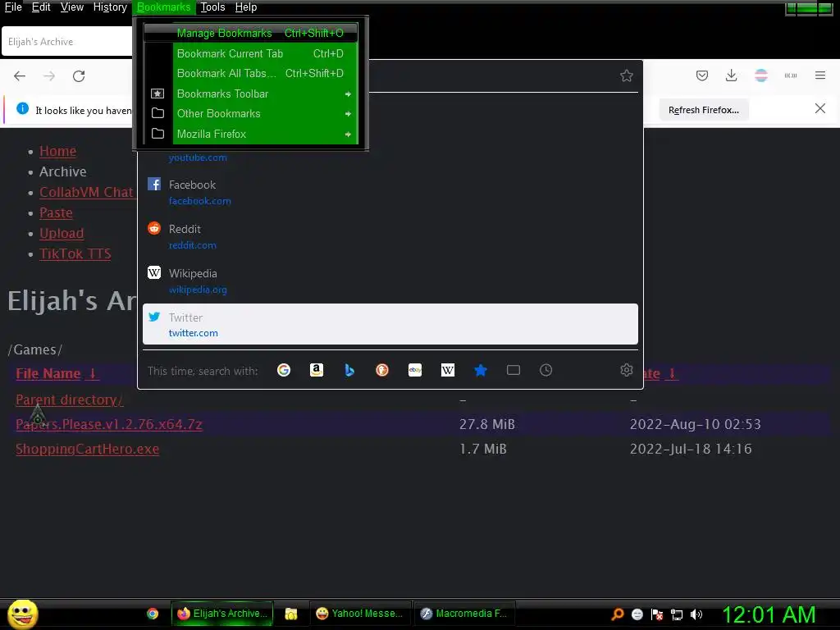Open the Tools menu
This screenshot has width=840, height=630.
(212, 7)
